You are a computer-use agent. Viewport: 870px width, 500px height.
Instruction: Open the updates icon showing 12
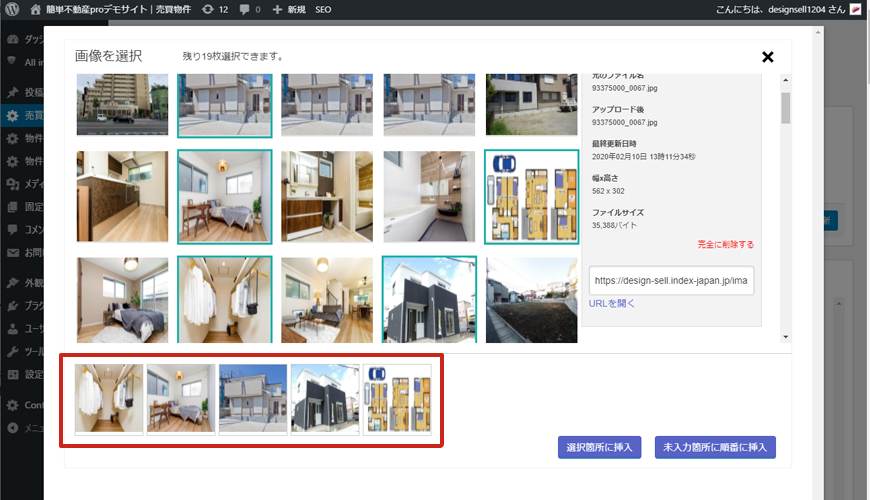[207, 9]
